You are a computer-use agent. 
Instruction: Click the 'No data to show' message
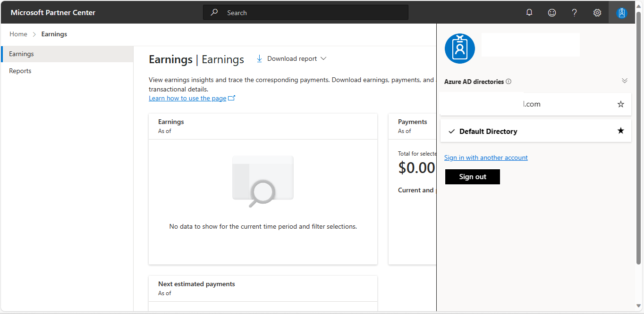click(x=263, y=226)
